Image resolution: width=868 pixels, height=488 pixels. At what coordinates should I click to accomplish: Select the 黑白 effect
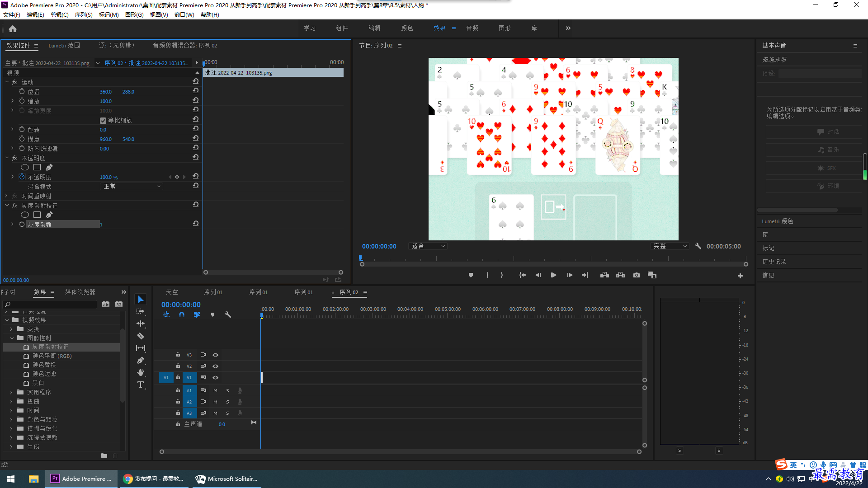coord(38,383)
